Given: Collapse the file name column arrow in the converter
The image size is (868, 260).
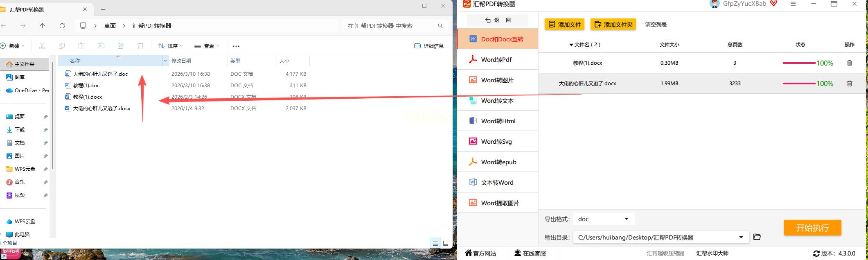Looking at the screenshot, I should pyautogui.click(x=571, y=45).
